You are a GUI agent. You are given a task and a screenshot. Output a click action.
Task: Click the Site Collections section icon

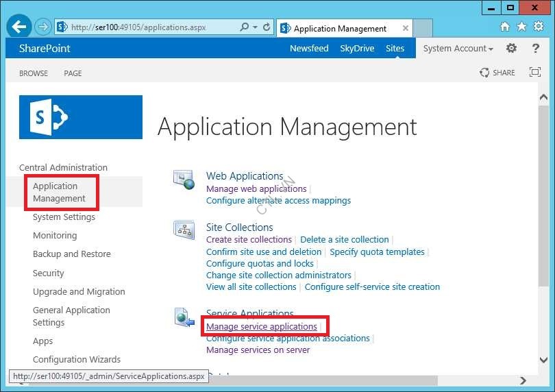click(184, 230)
